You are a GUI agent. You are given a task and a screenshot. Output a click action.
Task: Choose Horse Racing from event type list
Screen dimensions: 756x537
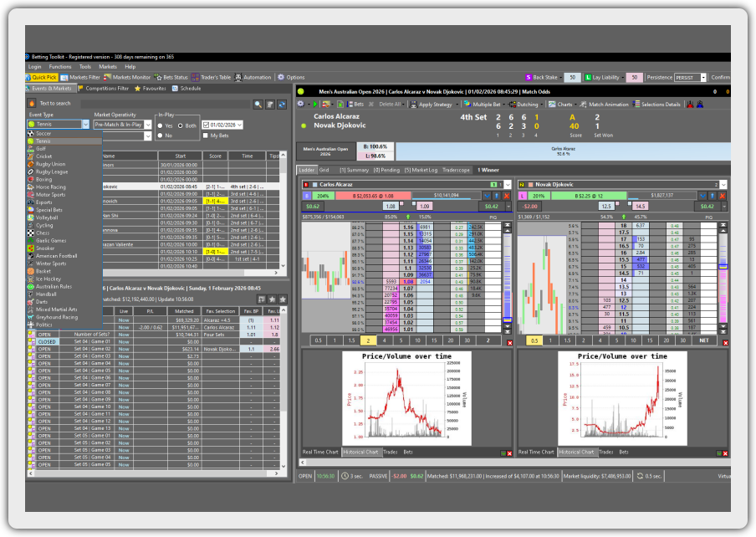click(51, 187)
